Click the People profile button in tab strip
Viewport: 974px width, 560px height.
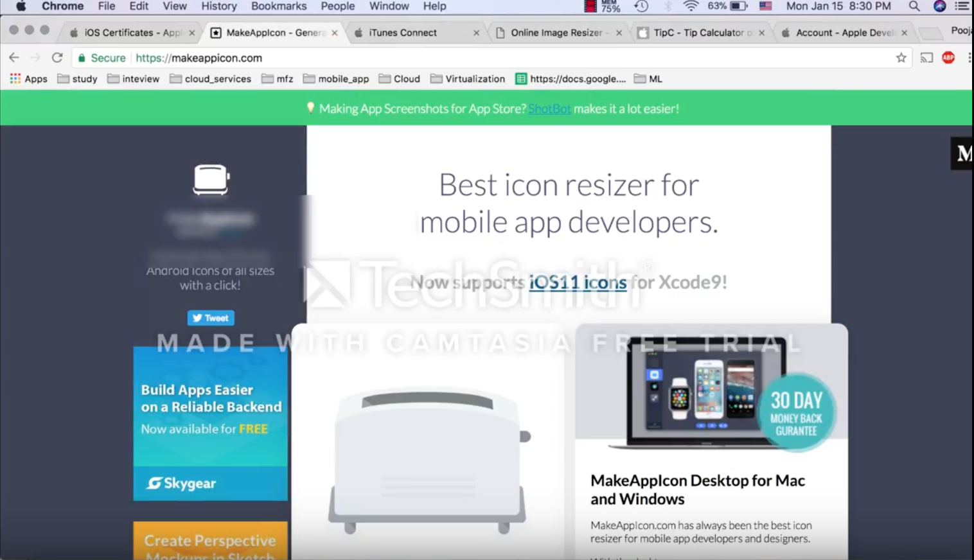[x=961, y=31]
